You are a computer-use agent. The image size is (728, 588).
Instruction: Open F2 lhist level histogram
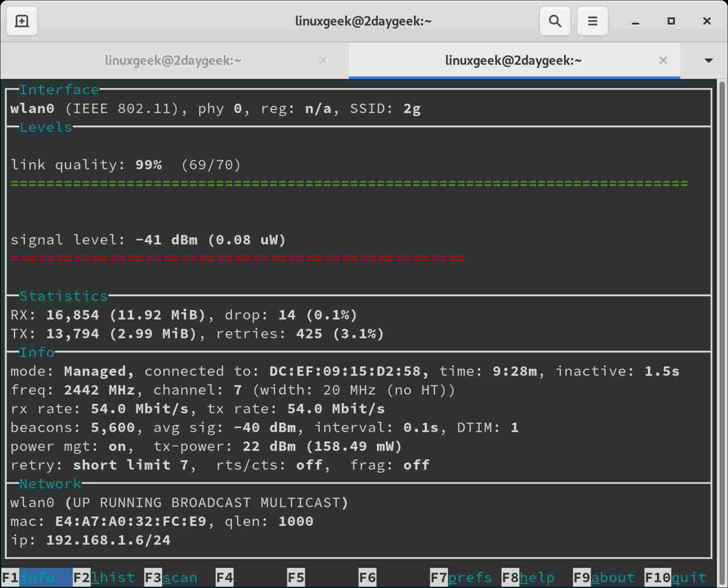pos(104,577)
